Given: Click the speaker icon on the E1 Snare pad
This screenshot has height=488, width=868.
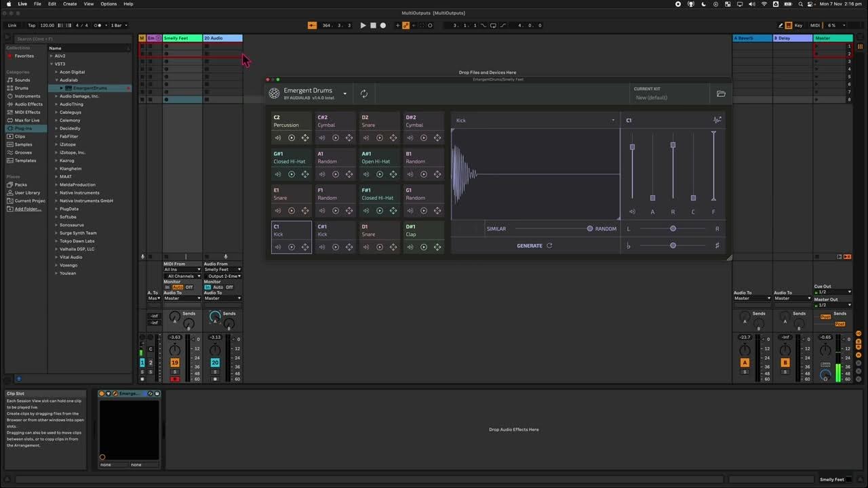Looking at the screenshot, I should point(277,211).
